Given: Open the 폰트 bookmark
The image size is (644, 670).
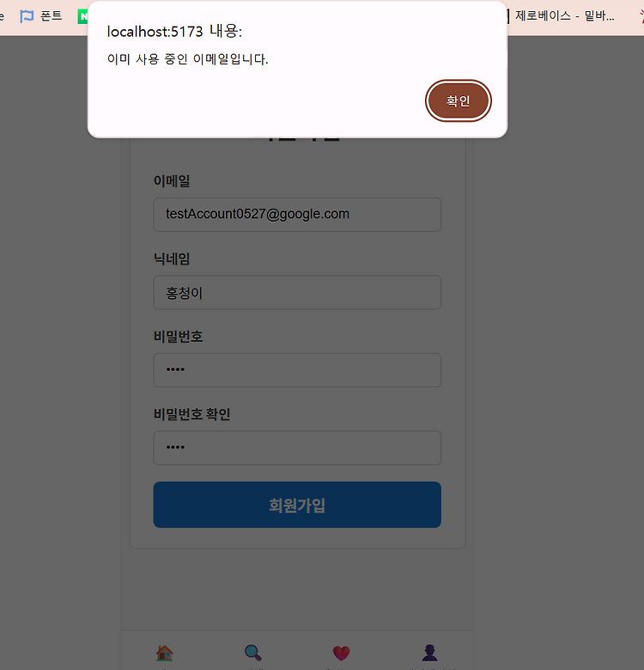Looking at the screenshot, I should [41, 16].
